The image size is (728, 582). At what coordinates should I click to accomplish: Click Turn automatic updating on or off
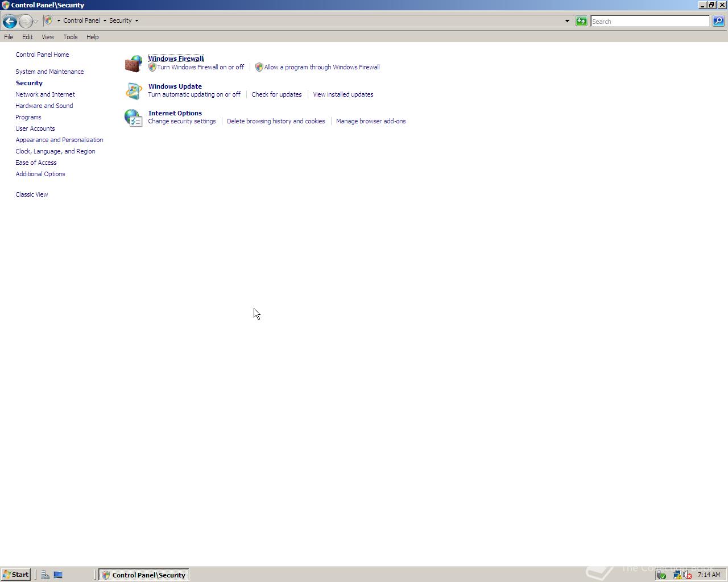click(195, 94)
